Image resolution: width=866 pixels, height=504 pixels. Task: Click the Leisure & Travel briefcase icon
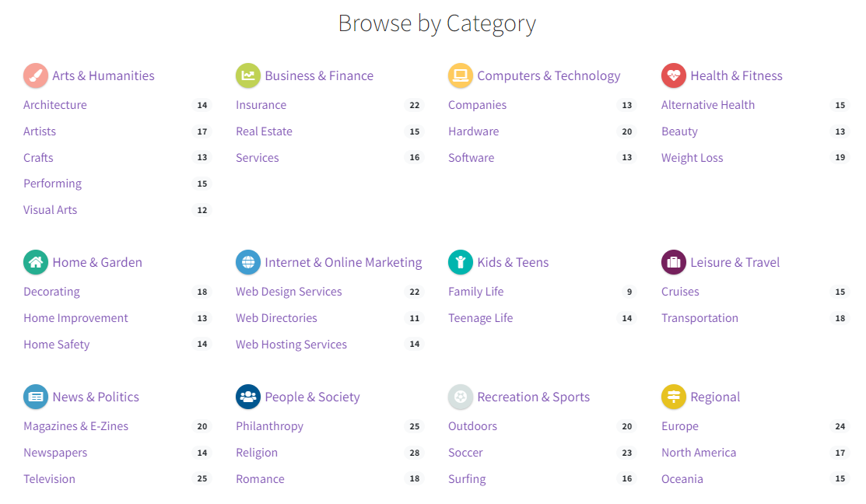tap(673, 262)
